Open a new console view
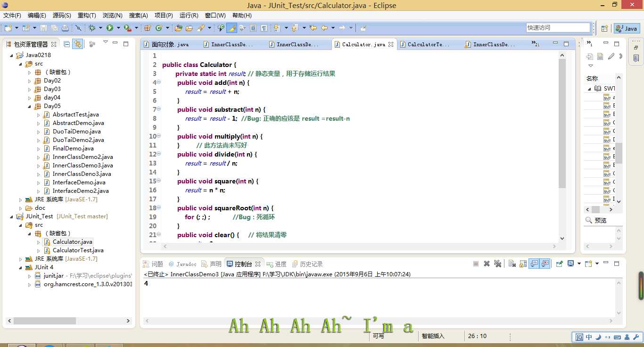Image resolution: width=644 pixels, height=347 pixels. pos(588,264)
